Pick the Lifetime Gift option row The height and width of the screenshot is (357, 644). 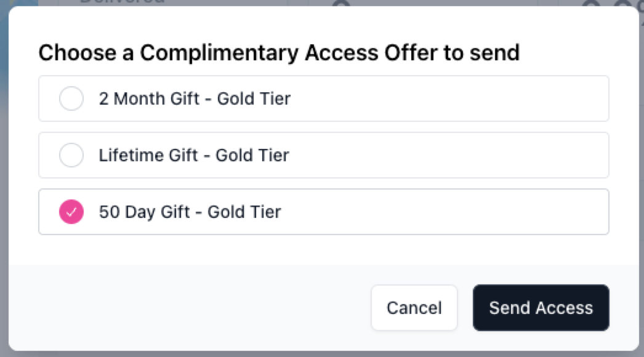point(431,155)
